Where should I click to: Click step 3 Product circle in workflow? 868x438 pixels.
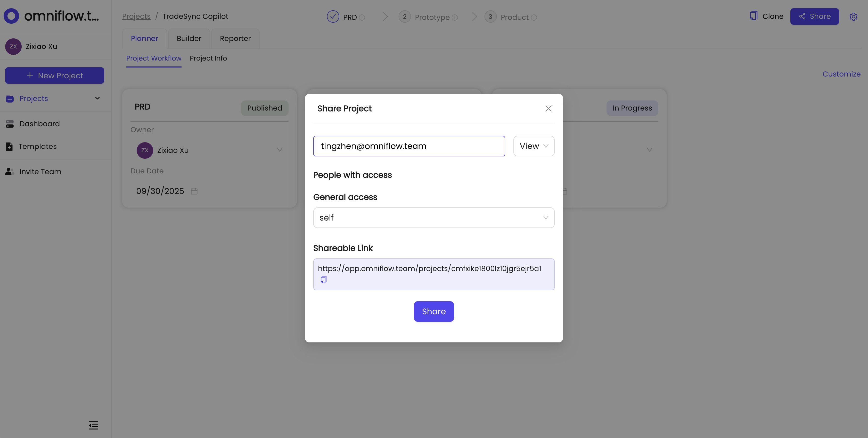490,16
